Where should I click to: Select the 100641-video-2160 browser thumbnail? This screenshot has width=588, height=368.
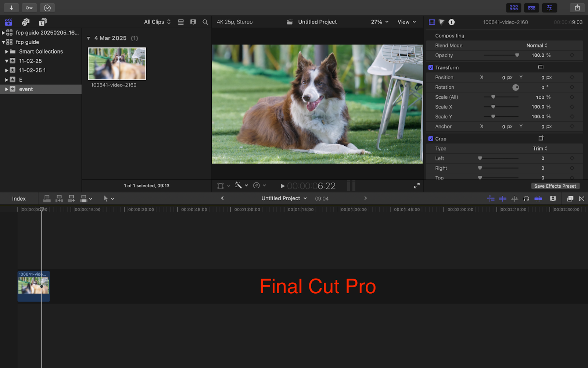tap(117, 64)
